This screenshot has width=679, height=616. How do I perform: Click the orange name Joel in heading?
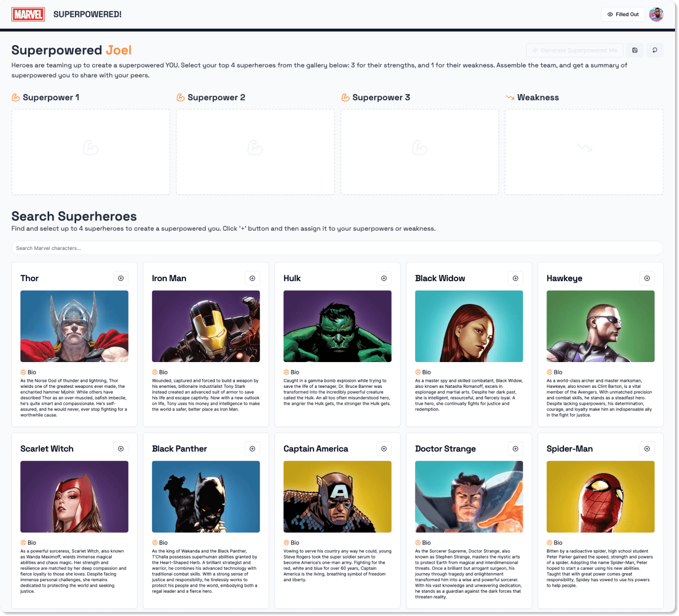click(119, 50)
